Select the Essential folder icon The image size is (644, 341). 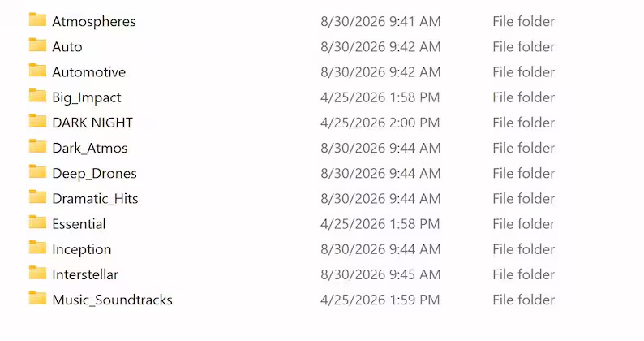tap(37, 222)
